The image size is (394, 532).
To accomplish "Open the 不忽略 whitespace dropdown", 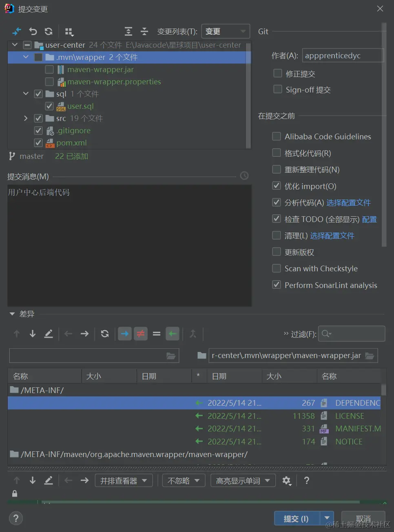I will point(184,481).
